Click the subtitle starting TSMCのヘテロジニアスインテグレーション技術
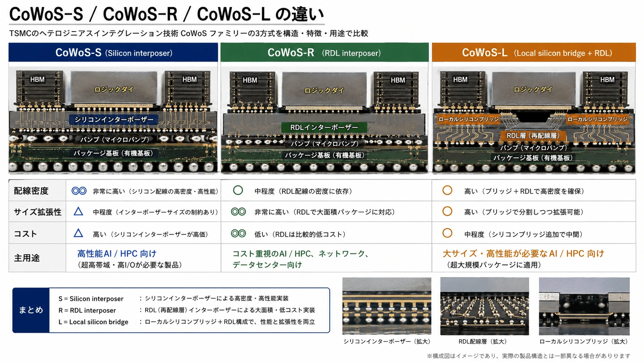Screen dimensions: 644x362 (x=189, y=33)
